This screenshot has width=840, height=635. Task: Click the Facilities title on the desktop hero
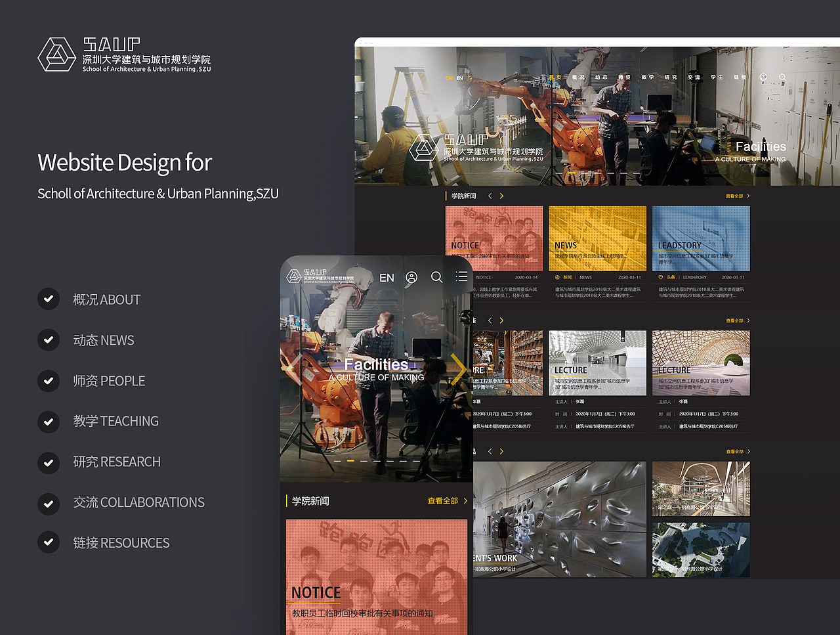[x=761, y=146]
